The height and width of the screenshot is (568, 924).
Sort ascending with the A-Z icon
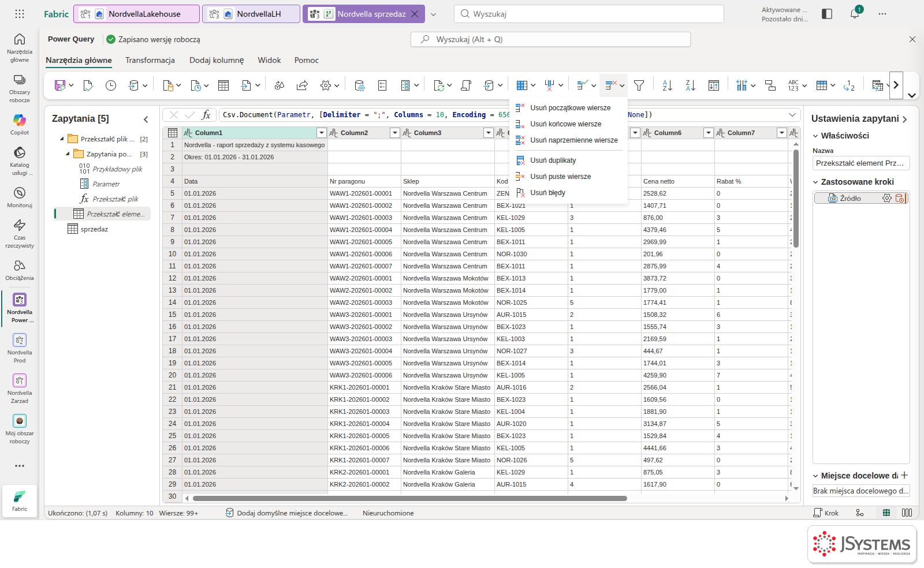668,85
